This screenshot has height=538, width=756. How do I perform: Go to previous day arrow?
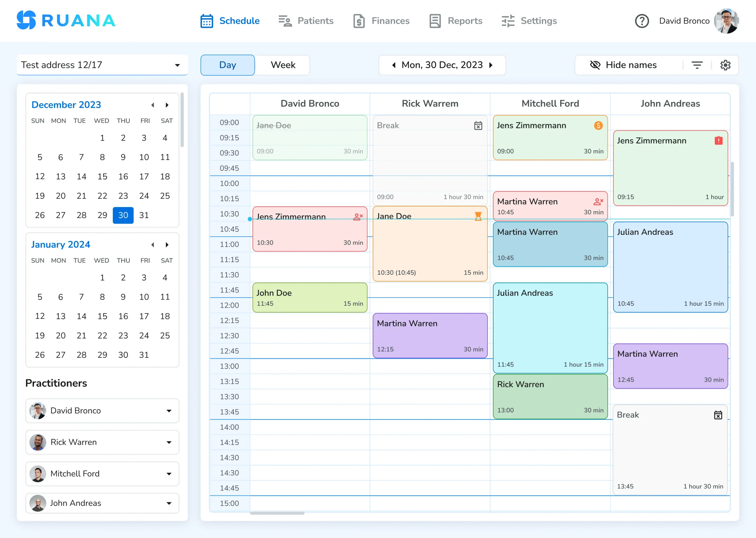(393, 65)
